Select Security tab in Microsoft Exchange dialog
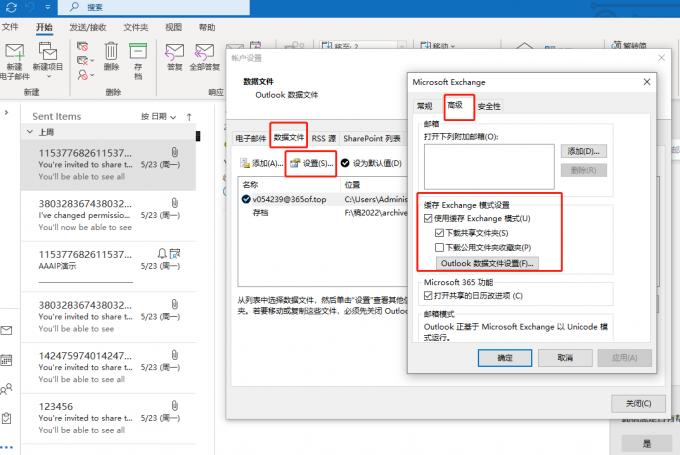Image resolution: width=680 pixels, height=455 pixels. (x=489, y=106)
